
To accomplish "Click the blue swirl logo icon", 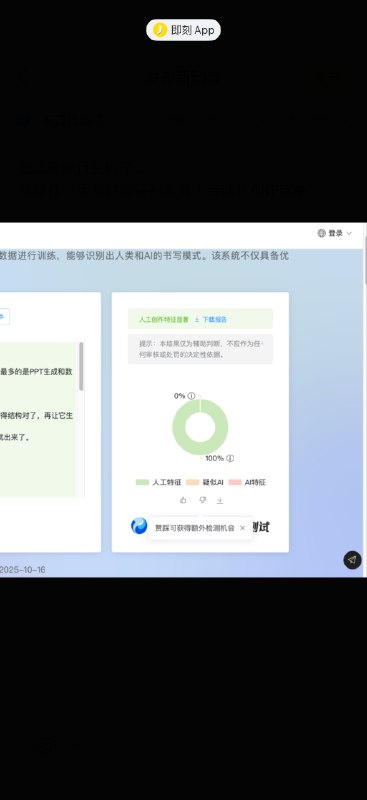I will [x=139, y=526].
